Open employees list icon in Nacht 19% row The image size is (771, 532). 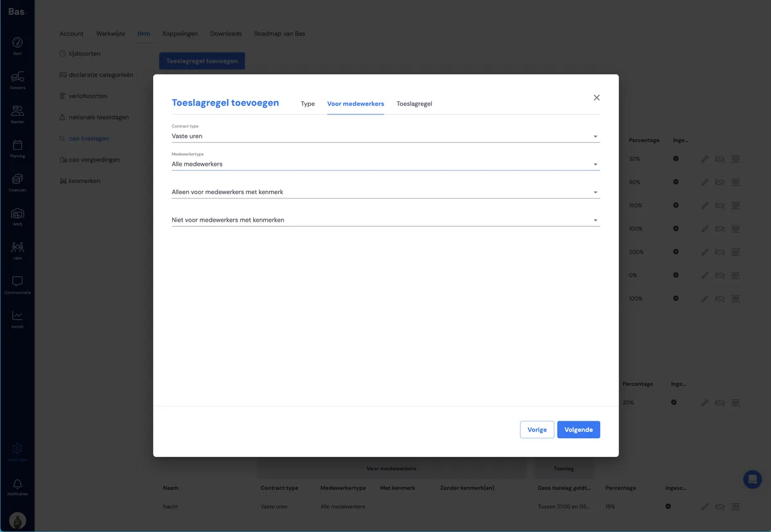coord(736,506)
